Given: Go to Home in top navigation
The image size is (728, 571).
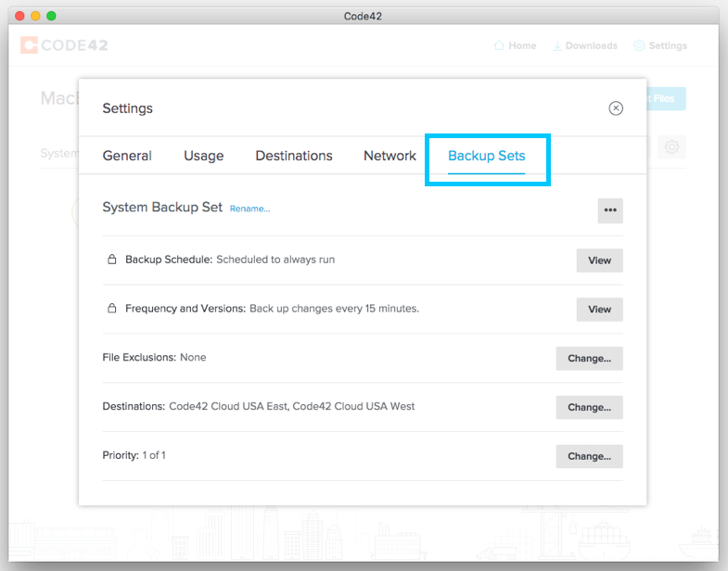Looking at the screenshot, I should pos(515,45).
